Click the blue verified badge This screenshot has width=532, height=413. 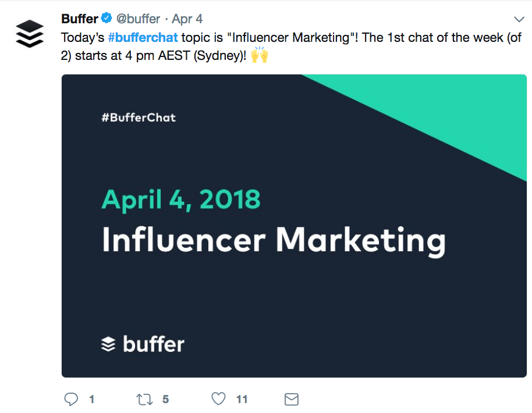pyautogui.click(x=107, y=19)
